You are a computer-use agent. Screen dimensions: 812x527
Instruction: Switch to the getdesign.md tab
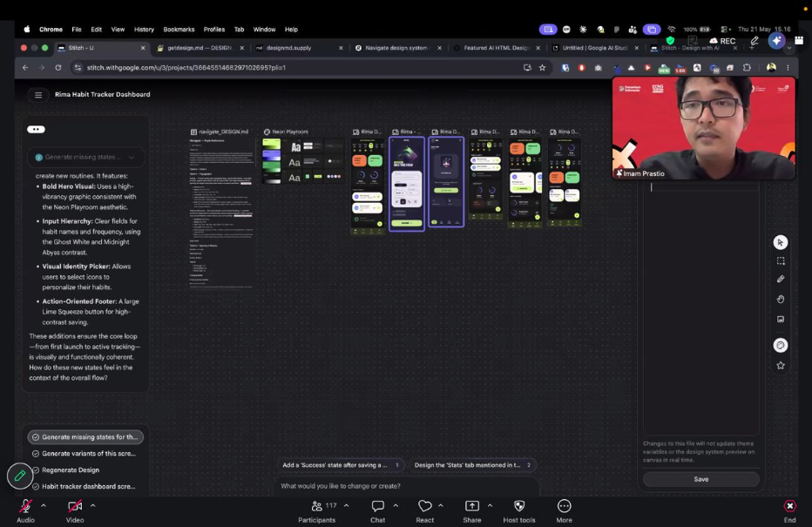(x=200, y=48)
